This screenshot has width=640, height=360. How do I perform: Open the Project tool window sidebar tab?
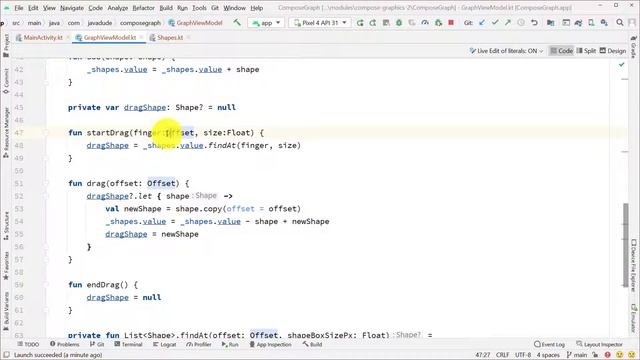coord(6,46)
